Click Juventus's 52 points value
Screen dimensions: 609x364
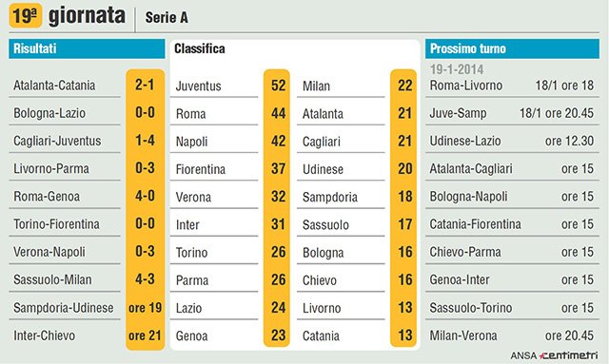point(278,86)
